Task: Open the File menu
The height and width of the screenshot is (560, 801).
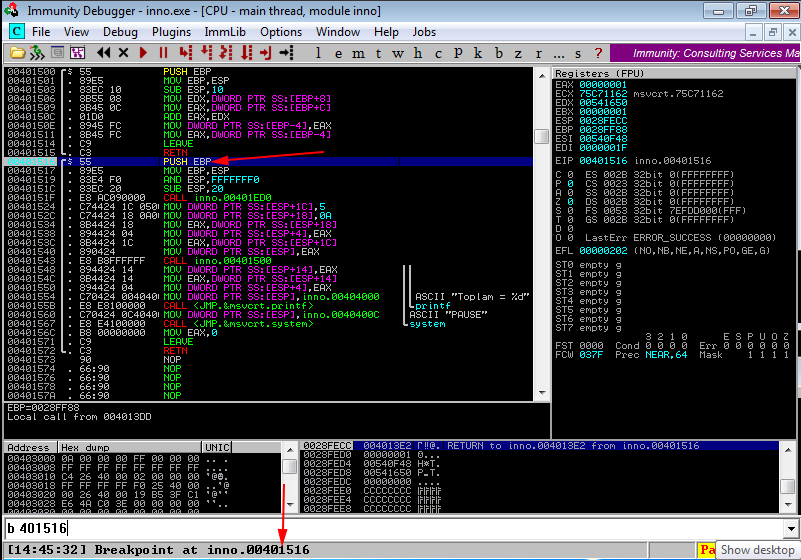Action: [41, 32]
